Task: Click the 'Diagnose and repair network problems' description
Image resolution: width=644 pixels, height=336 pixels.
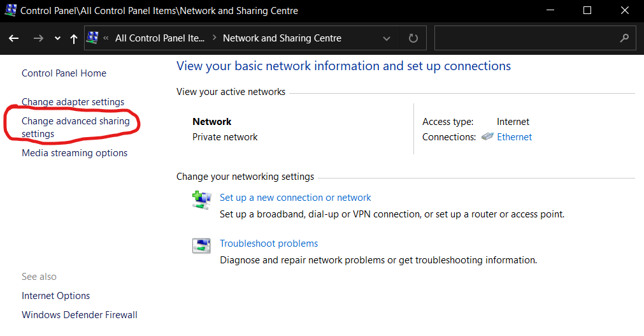Action: coord(378,260)
